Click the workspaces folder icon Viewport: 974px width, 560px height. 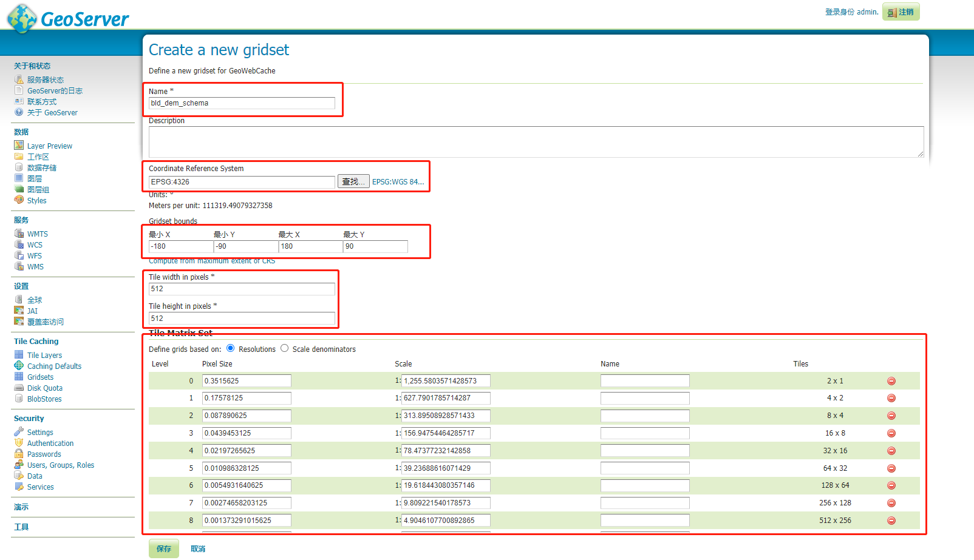click(19, 157)
